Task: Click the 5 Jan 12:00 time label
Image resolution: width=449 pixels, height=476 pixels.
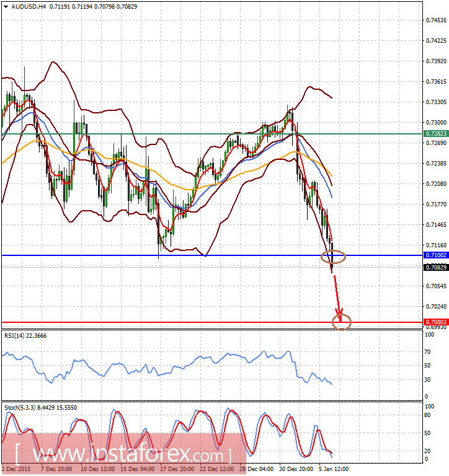Action: [x=334, y=469]
